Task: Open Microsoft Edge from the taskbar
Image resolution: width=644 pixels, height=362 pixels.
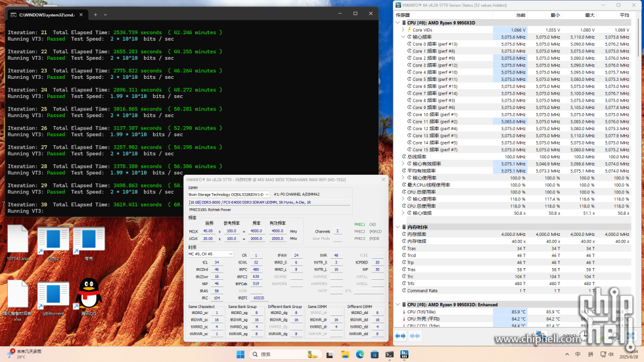Action: tap(360, 355)
